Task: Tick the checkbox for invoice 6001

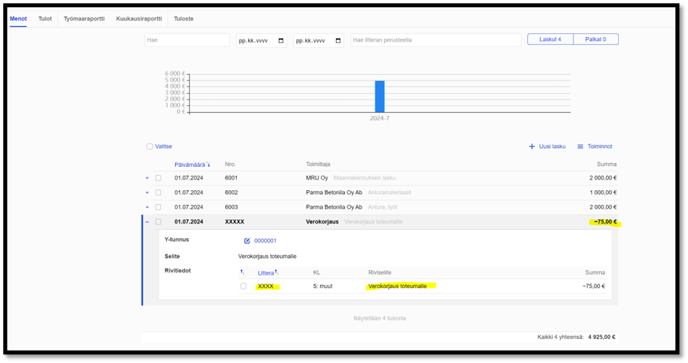Action: 158,178
